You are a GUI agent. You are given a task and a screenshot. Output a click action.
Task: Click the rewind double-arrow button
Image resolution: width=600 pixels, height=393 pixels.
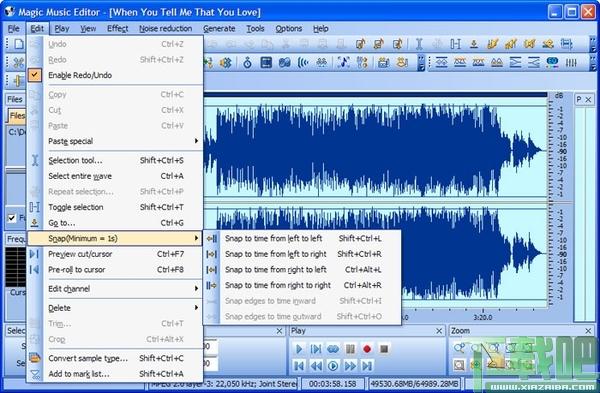pos(316,366)
